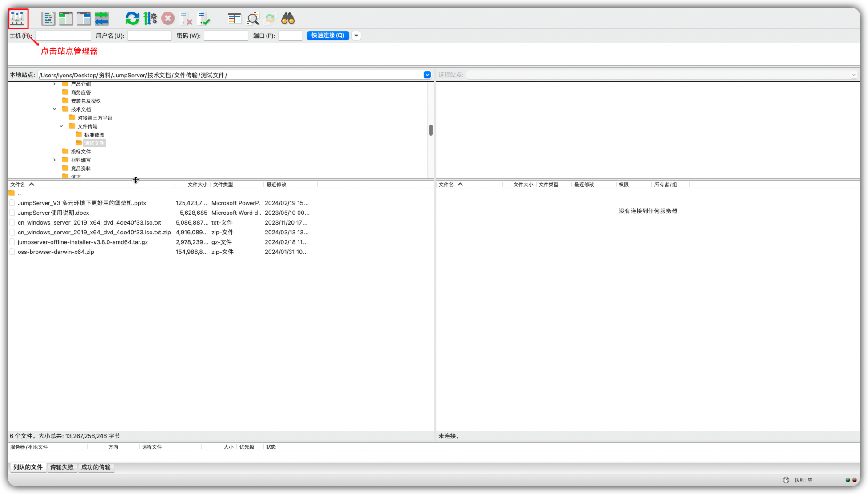Select the 安装包及授权 folder in tree
The height and width of the screenshot is (494, 868).
click(x=86, y=101)
